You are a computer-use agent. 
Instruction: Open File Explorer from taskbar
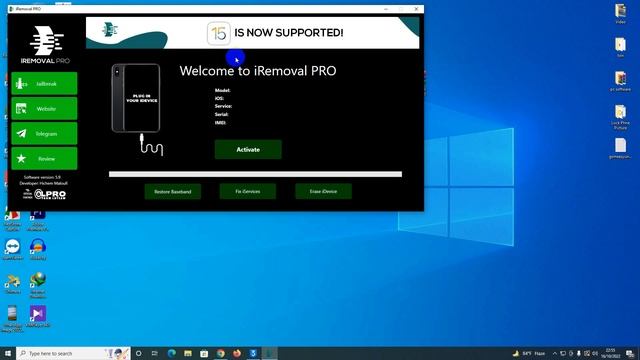pos(188,353)
